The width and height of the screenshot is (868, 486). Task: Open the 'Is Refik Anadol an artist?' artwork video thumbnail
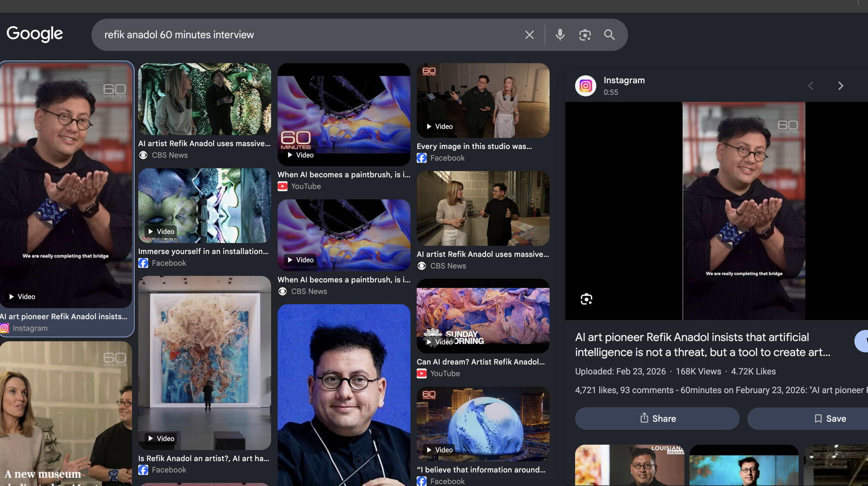click(205, 363)
